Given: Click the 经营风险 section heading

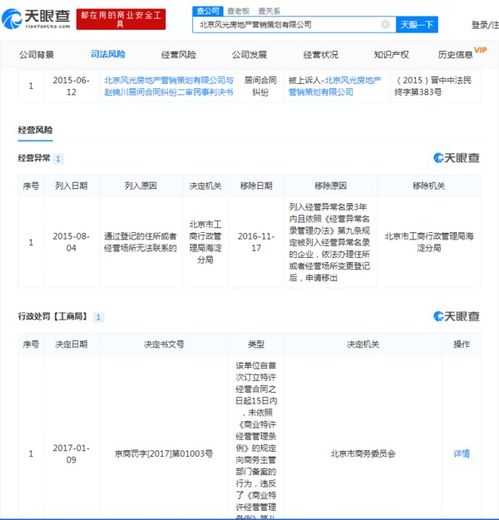Looking at the screenshot, I should (x=35, y=130).
